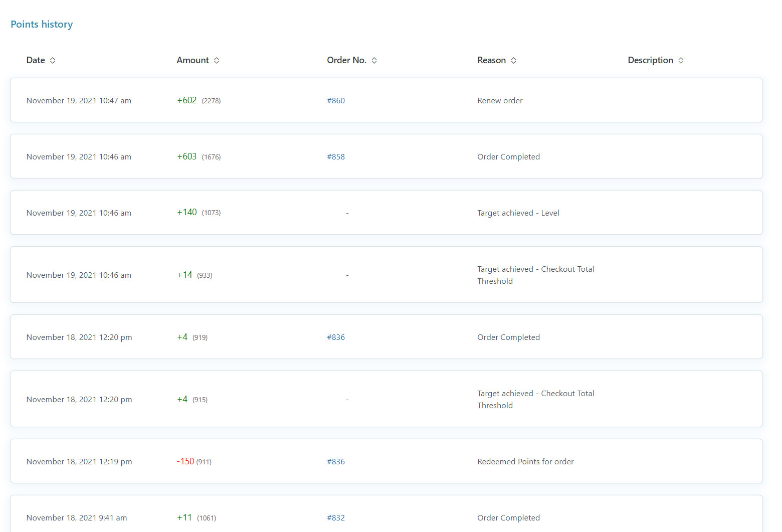The image size is (782, 532).
Task: Select Order Completed reason for order #832
Action: tap(508, 517)
